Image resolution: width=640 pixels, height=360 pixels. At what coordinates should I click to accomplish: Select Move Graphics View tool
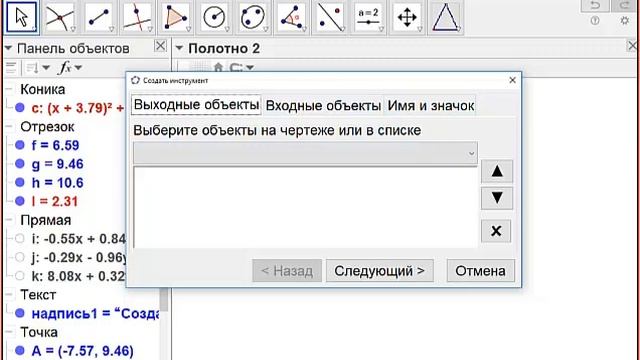click(x=407, y=17)
